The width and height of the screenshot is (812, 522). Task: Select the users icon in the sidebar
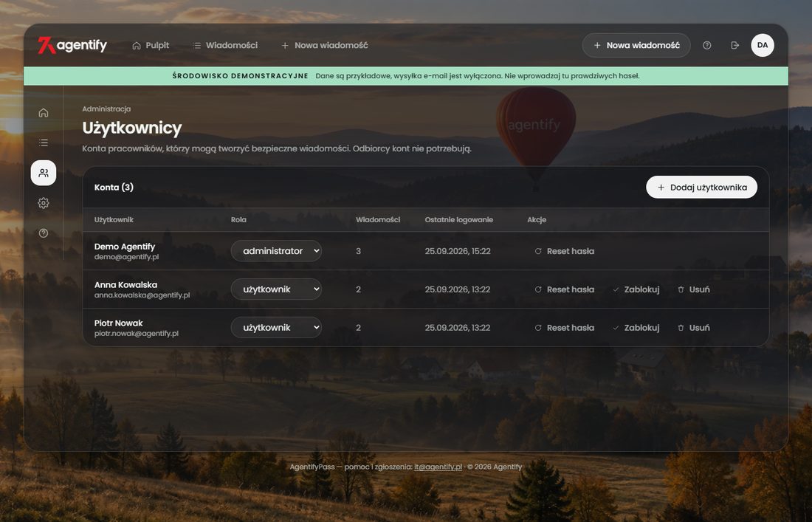coord(44,173)
